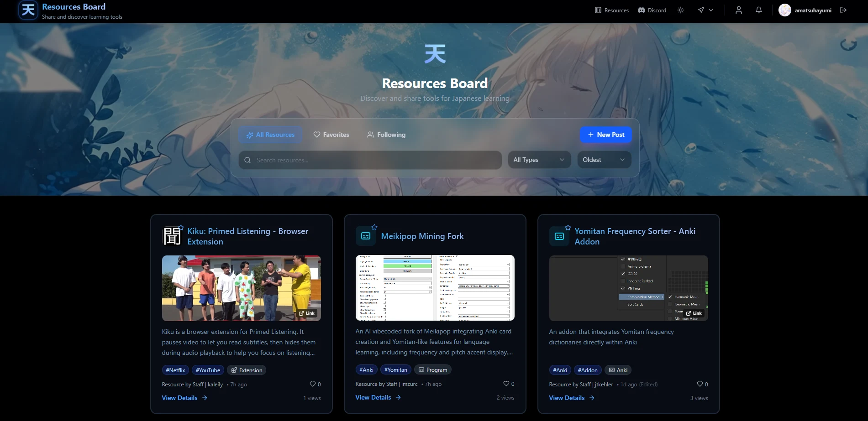Click the Link badge on Kiku thumbnail
The width and height of the screenshot is (868, 421).
pos(307,313)
